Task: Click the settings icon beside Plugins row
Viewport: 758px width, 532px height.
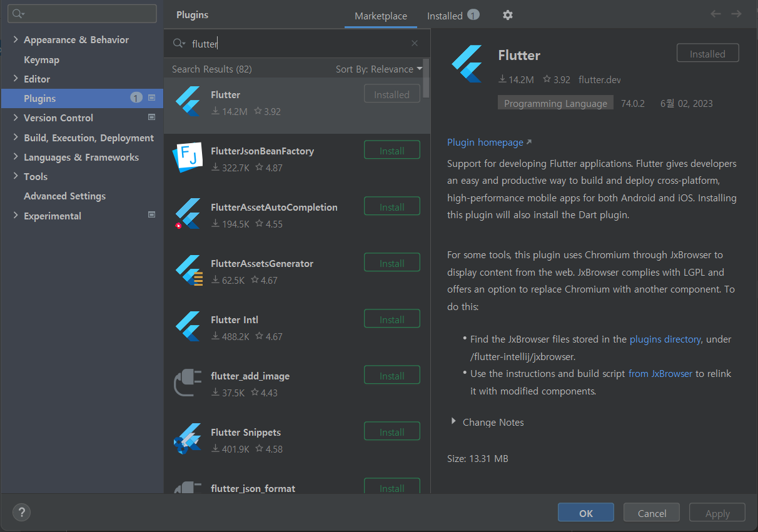Action: (x=151, y=98)
